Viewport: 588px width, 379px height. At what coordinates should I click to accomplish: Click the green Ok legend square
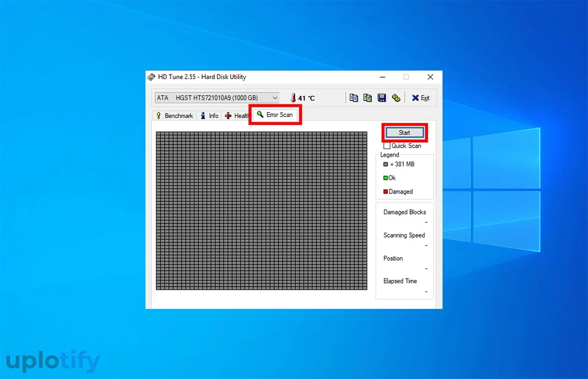[x=385, y=178]
